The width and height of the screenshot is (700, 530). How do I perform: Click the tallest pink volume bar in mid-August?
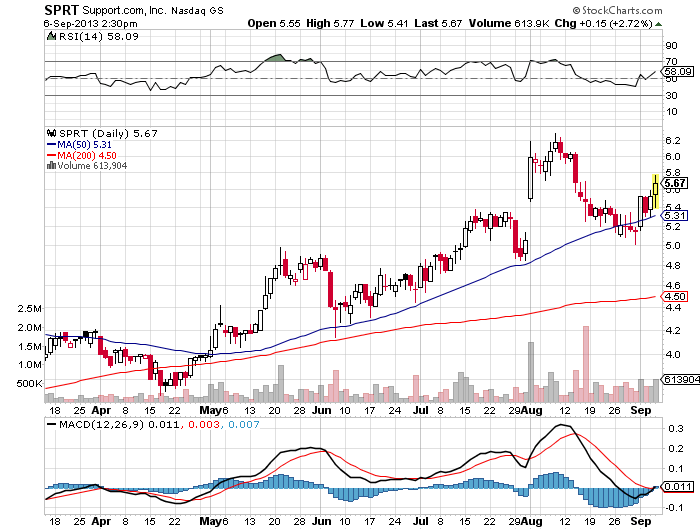(586, 364)
